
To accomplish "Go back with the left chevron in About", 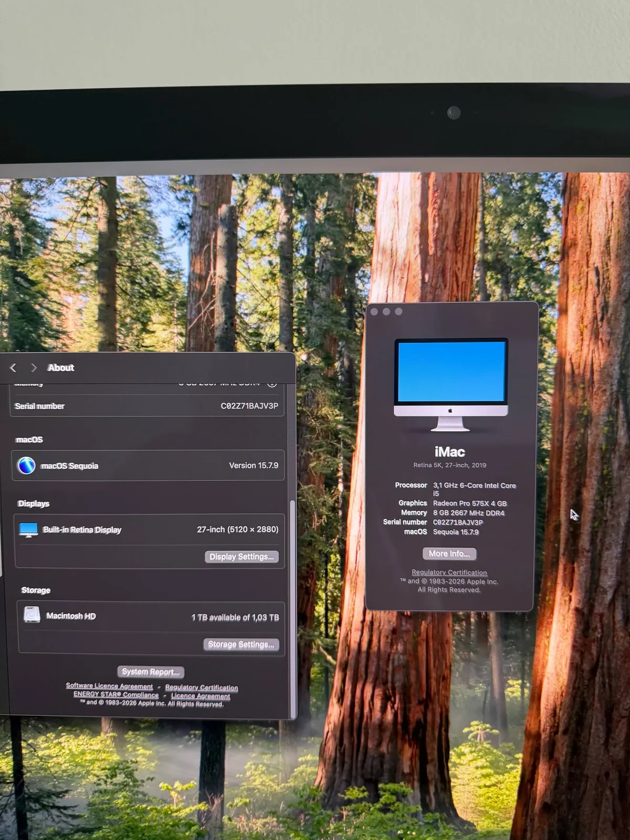I will pyautogui.click(x=13, y=368).
